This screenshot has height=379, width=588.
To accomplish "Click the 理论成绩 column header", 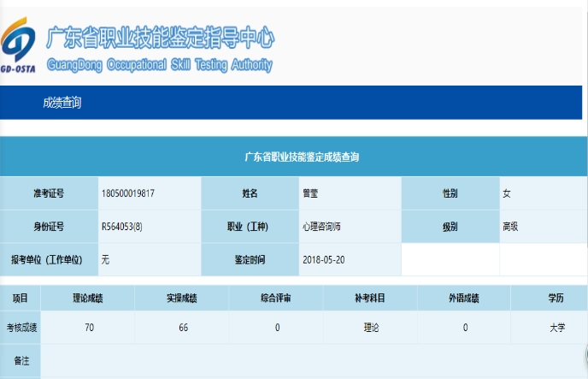I will point(88,299).
